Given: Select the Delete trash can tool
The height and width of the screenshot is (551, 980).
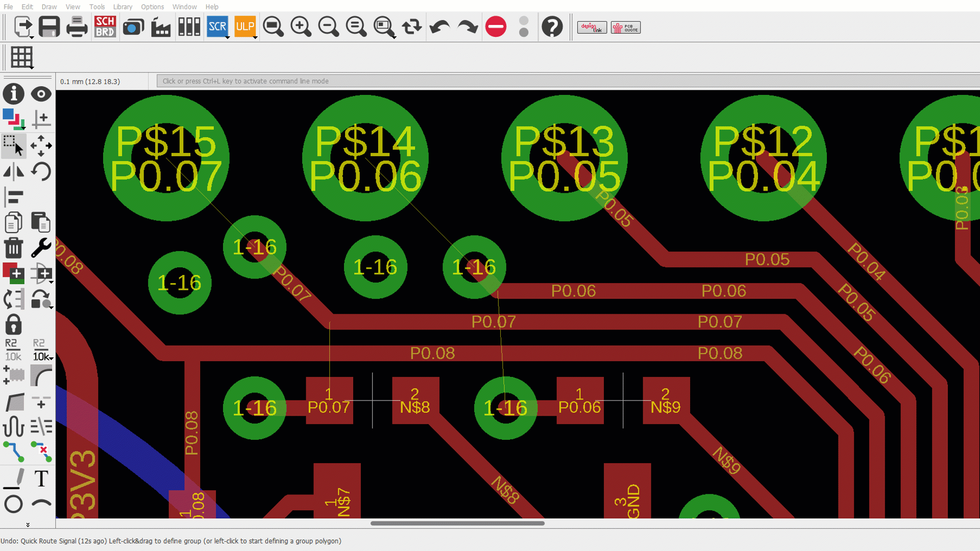Looking at the screenshot, I should [x=13, y=248].
